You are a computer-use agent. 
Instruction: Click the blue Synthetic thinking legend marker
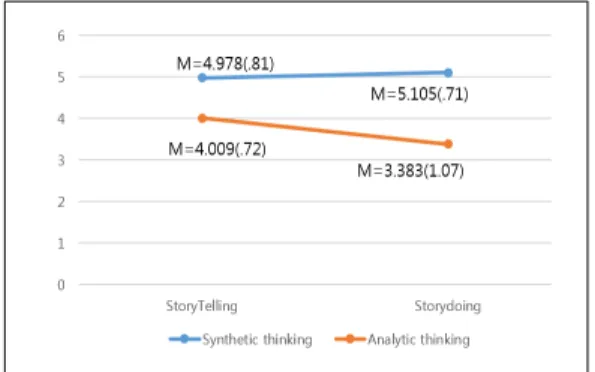pyautogui.click(x=184, y=339)
